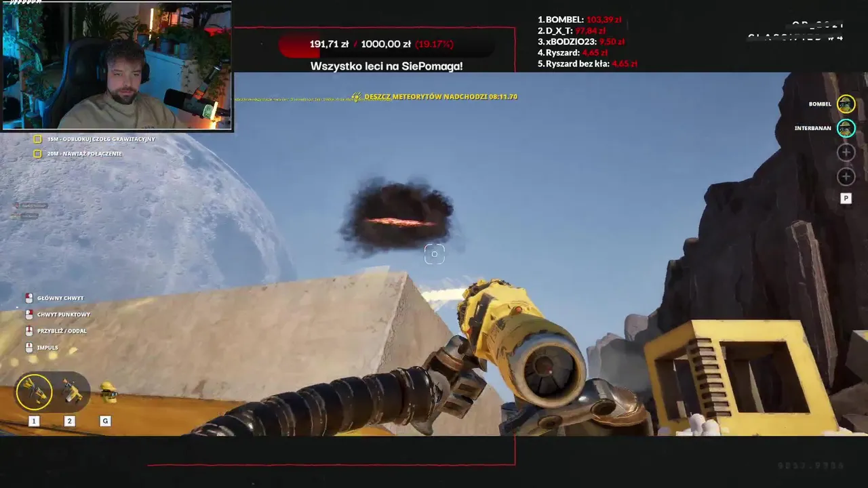Click the '(19.17%)' percentage text
This screenshot has width=868, height=488.
tap(434, 44)
